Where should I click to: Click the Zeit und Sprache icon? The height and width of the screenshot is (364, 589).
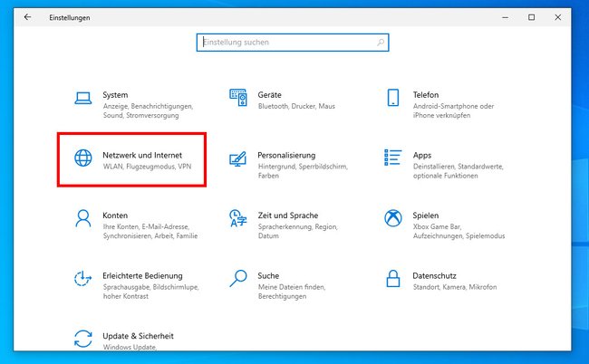pos(238,218)
